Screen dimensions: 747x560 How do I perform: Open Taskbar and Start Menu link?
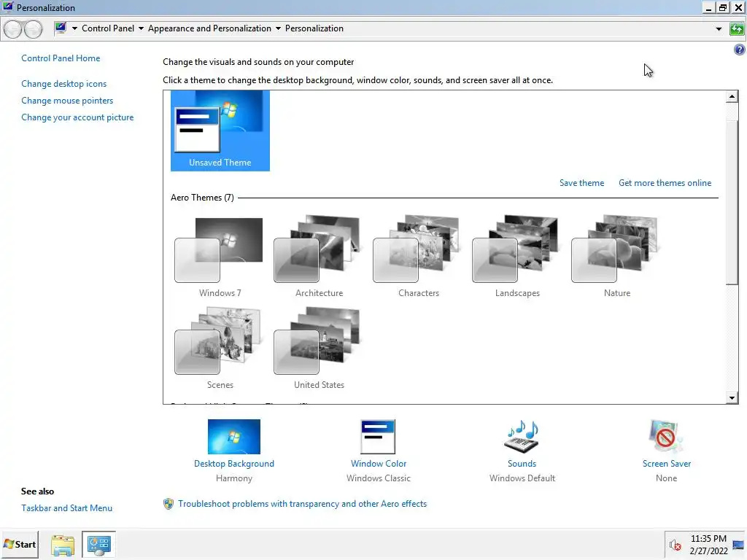pyautogui.click(x=66, y=508)
